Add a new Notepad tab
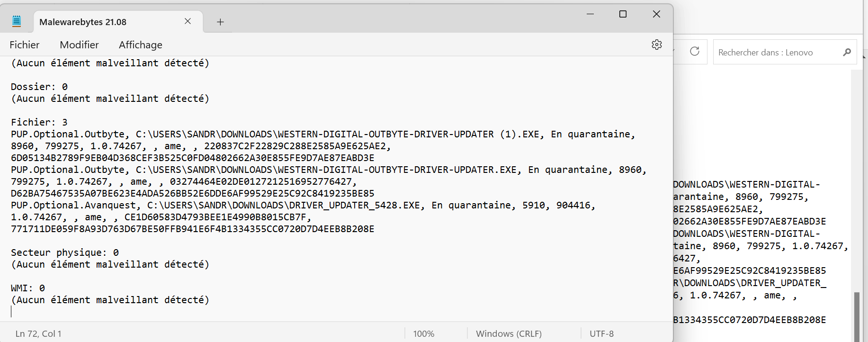868x342 pixels. click(x=220, y=22)
